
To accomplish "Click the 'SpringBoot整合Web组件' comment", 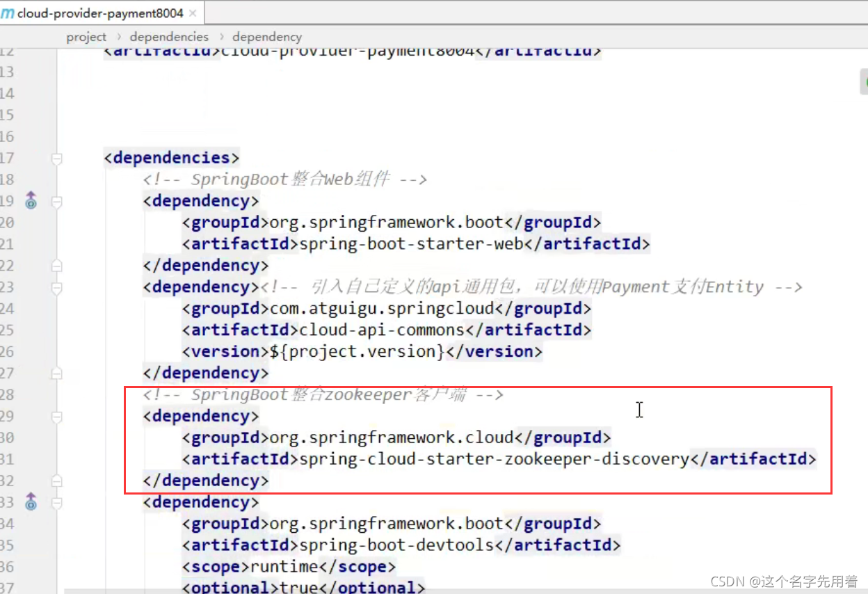I will click(285, 179).
